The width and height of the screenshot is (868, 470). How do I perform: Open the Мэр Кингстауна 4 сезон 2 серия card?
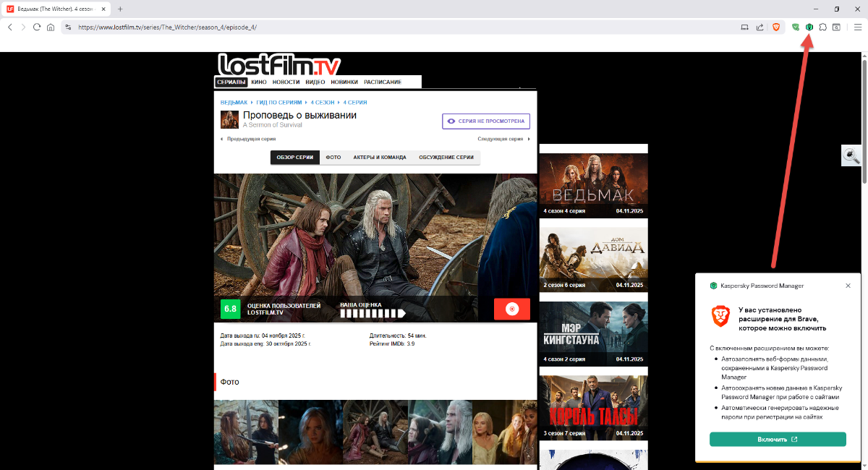click(593, 333)
